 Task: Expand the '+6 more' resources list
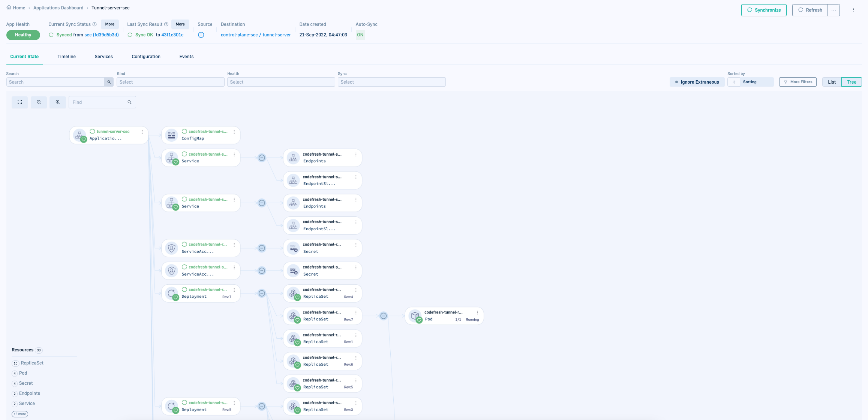tap(20, 414)
